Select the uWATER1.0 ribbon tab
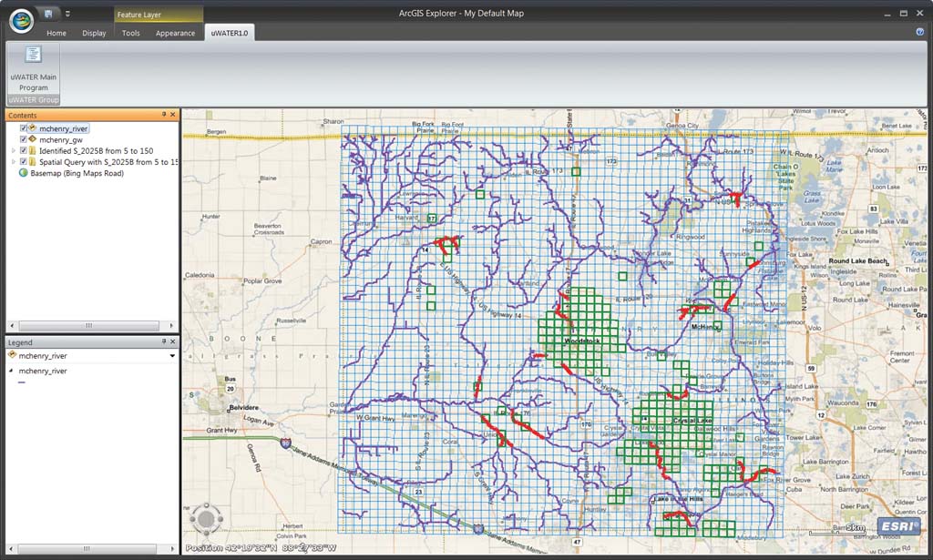Viewport: 933px width, 560px height. (x=229, y=33)
